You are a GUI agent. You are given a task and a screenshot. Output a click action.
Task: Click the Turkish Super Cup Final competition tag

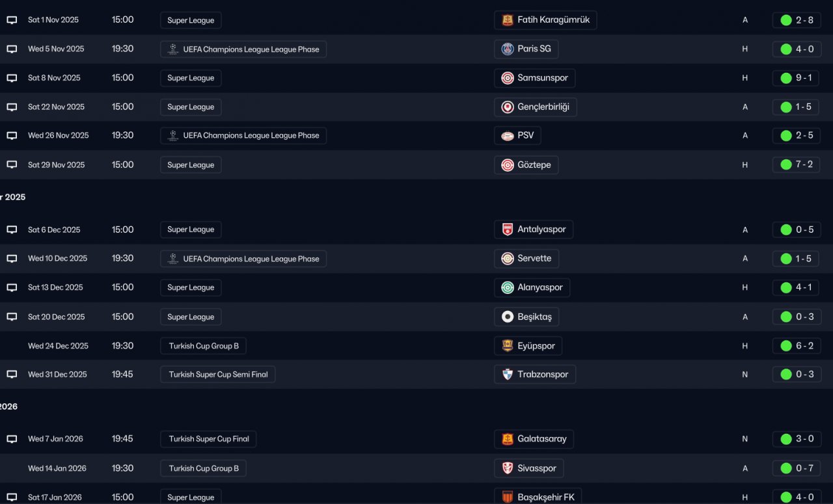click(x=208, y=439)
